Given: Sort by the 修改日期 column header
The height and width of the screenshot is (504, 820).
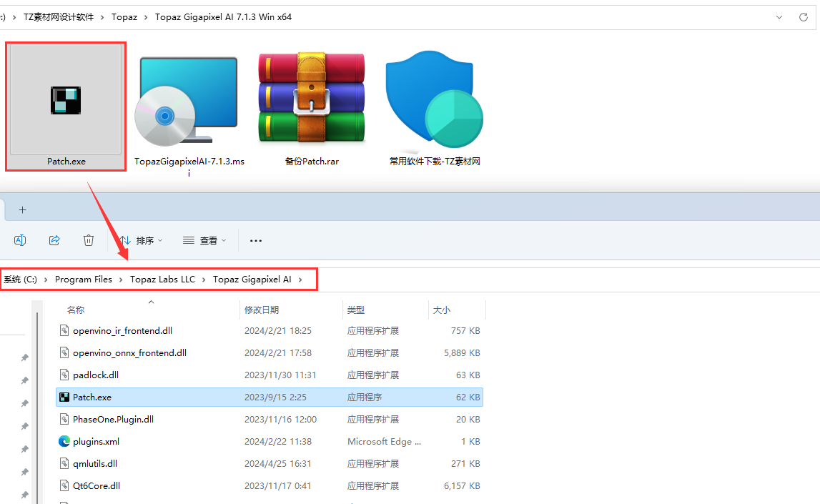Looking at the screenshot, I should [262, 310].
